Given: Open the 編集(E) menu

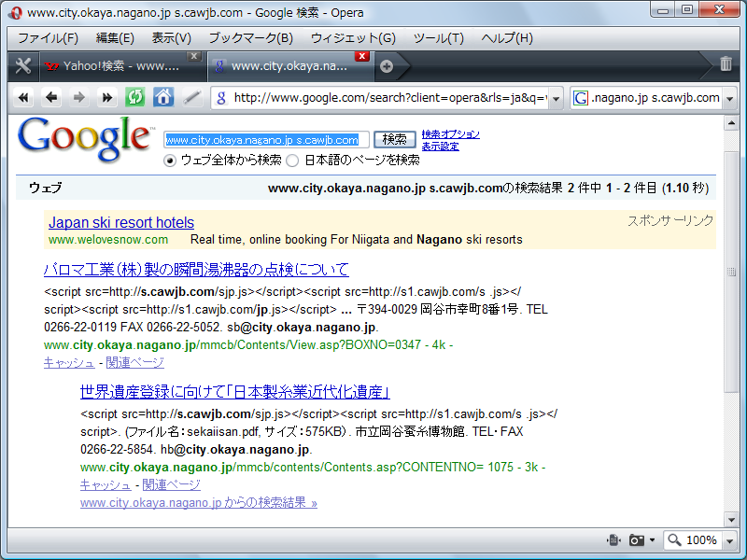Looking at the screenshot, I should 115,38.
